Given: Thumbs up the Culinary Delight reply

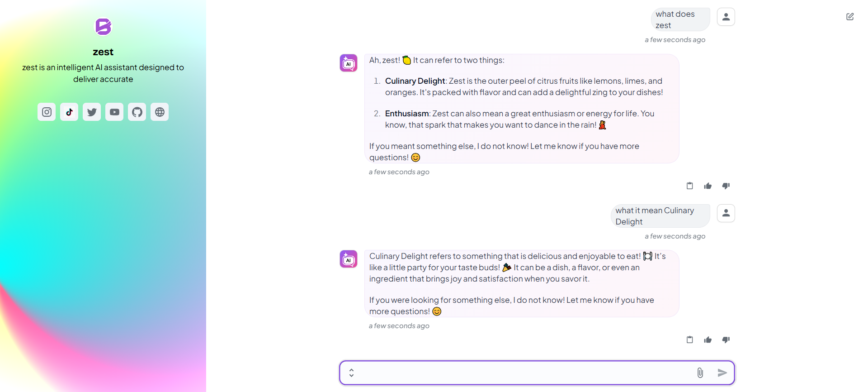Looking at the screenshot, I should [x=708, y=339].
